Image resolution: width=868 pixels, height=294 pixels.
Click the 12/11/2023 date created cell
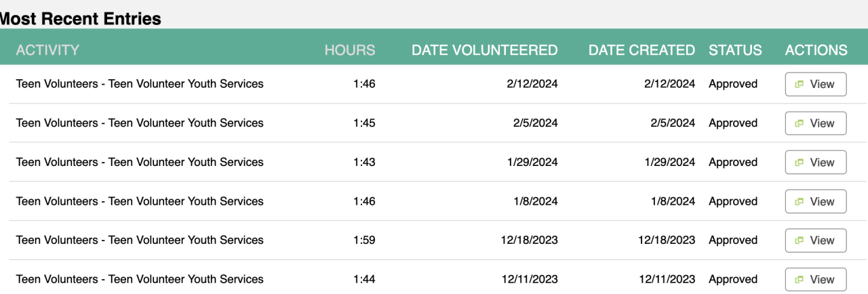[667, 279]
